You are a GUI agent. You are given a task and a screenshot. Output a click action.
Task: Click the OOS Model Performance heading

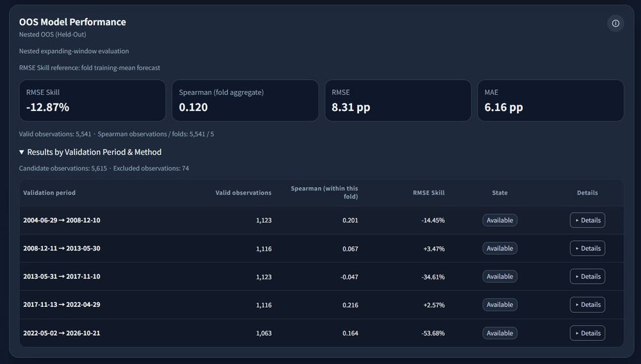[x=72, y=22]
